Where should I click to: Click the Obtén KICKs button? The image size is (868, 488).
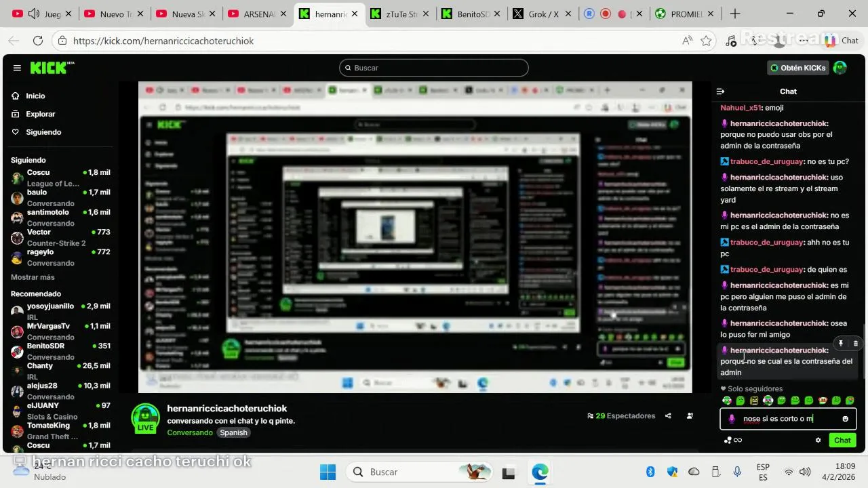click(797, 68)
